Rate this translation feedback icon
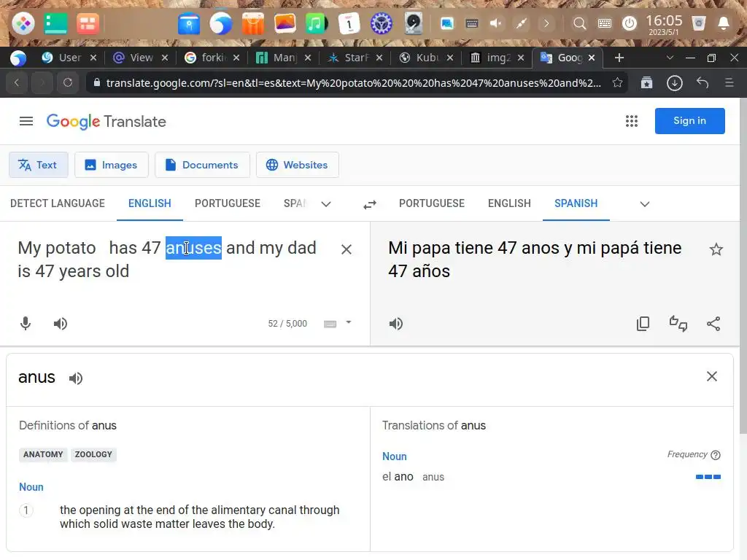 pos(678,324)
